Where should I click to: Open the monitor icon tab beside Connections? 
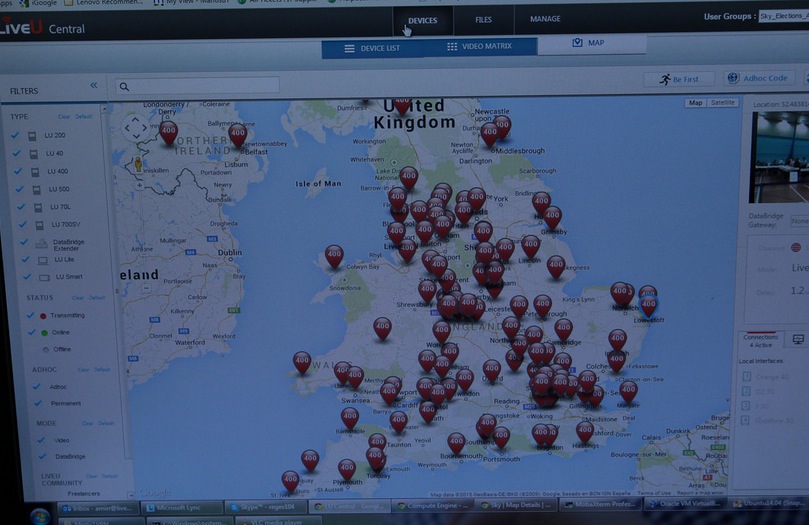click(x=798, y=339)
